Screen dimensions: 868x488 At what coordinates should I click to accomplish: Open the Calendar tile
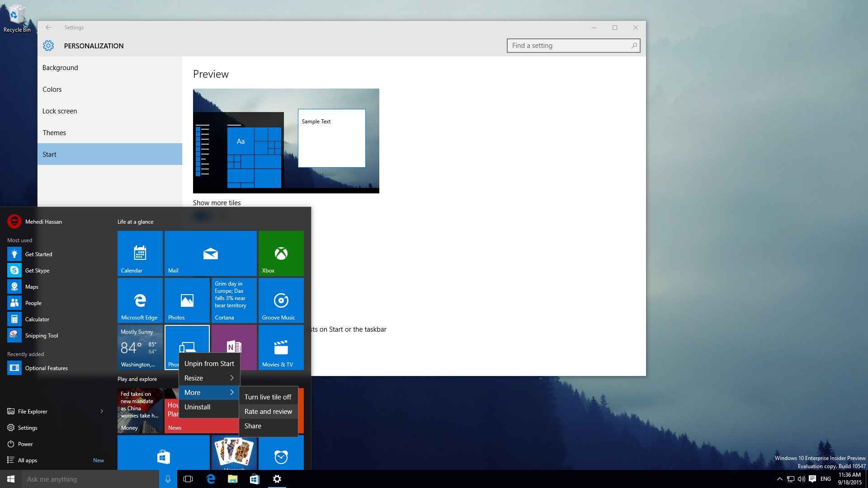140,253
